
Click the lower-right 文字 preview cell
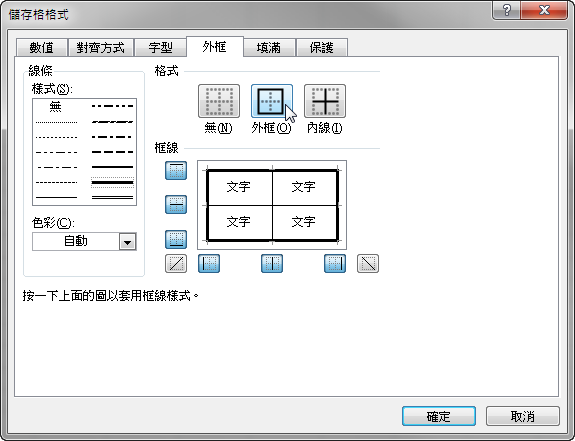point(304,222)
